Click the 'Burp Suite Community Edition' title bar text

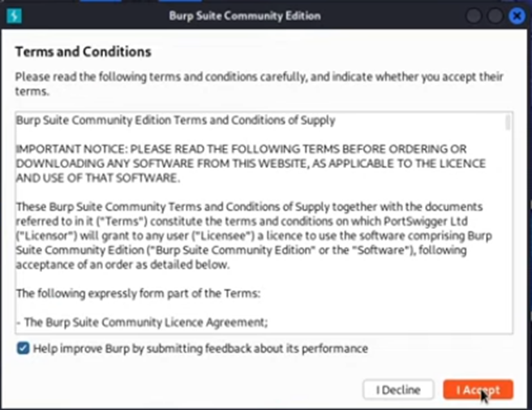pos(245,15)
